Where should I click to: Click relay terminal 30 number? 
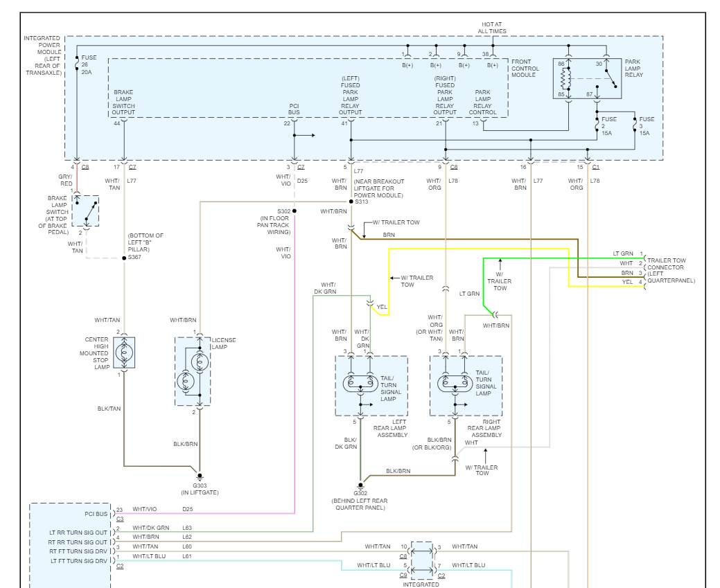[x=599, y=64]
